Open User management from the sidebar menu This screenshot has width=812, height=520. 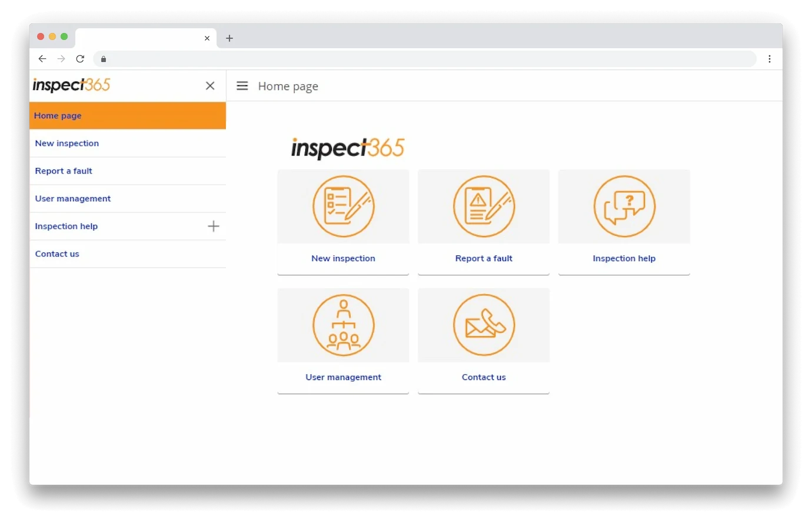click(x=73, y=198)
